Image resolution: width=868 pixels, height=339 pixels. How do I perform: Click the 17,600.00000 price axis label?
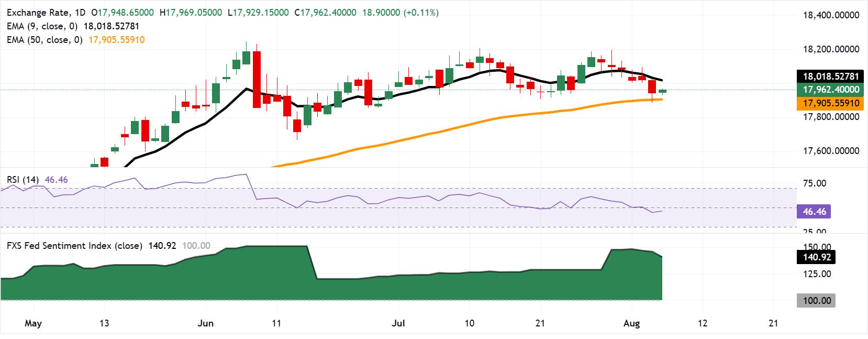tap(831, 151)
